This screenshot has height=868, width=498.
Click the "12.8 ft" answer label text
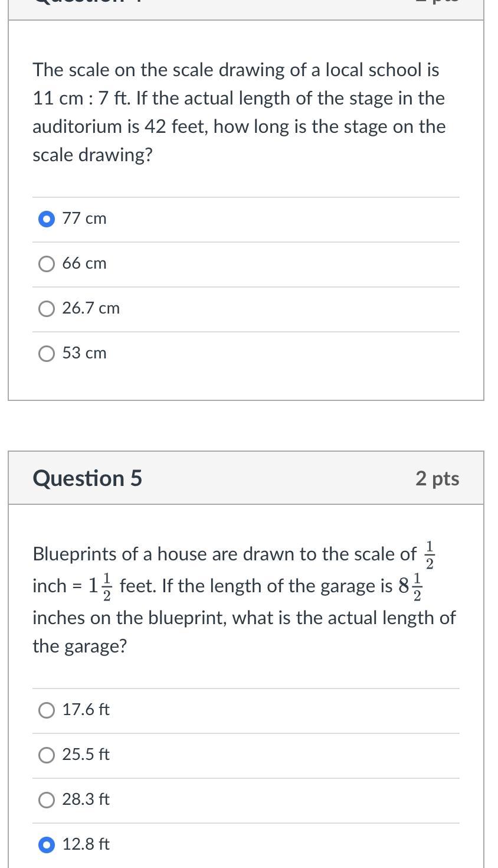86,844
